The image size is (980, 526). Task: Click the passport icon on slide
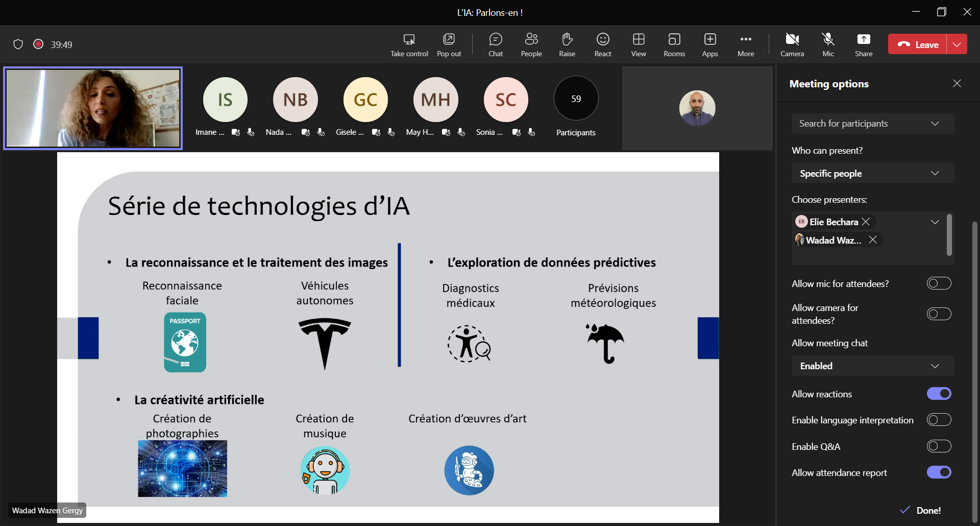click(x=185, y=342)
